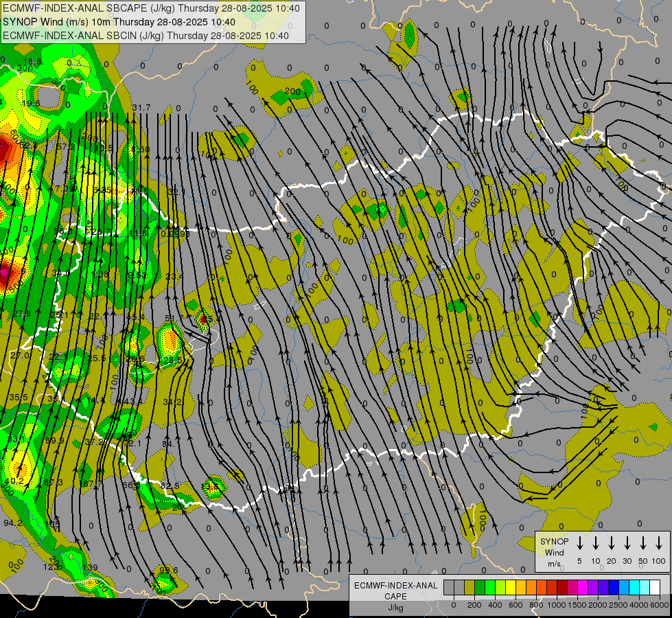
Task: Click the 5 m/s wind arrow in the SYNOP legend
Action: (579, 542)
